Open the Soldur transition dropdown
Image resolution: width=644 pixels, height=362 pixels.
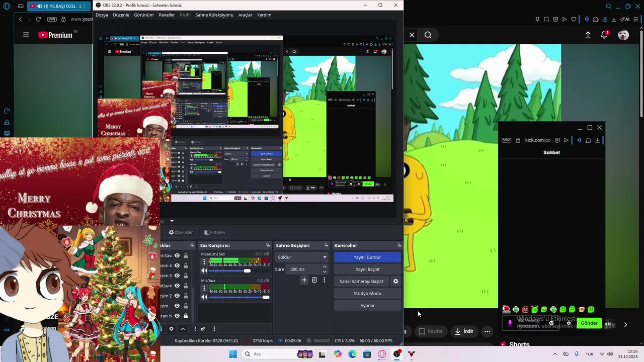point(302,257)
